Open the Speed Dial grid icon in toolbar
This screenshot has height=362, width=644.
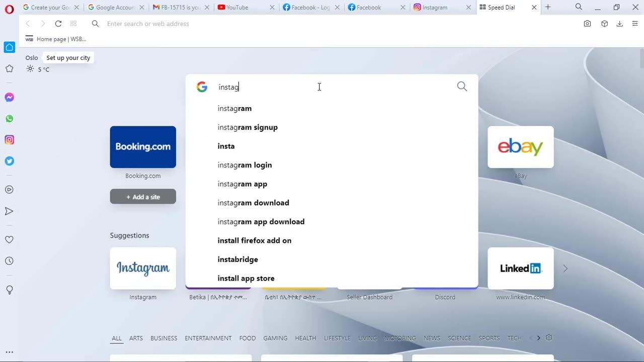(x=73, y=24)
